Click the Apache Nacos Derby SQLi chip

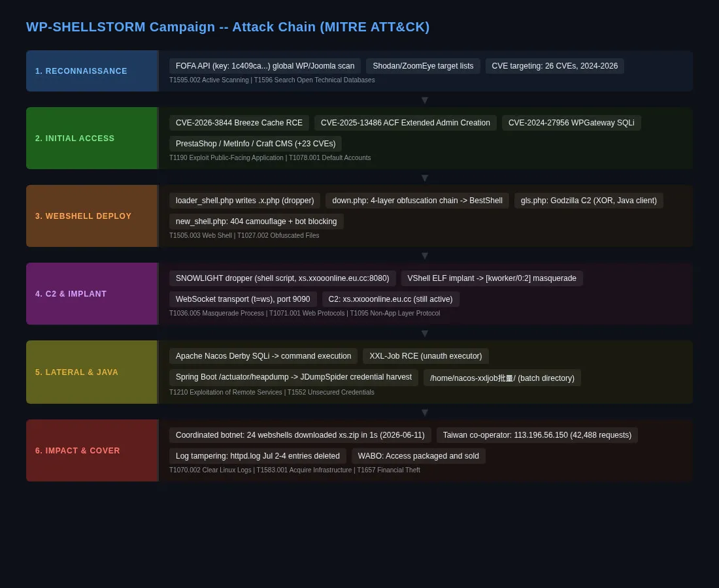[263, 356]
